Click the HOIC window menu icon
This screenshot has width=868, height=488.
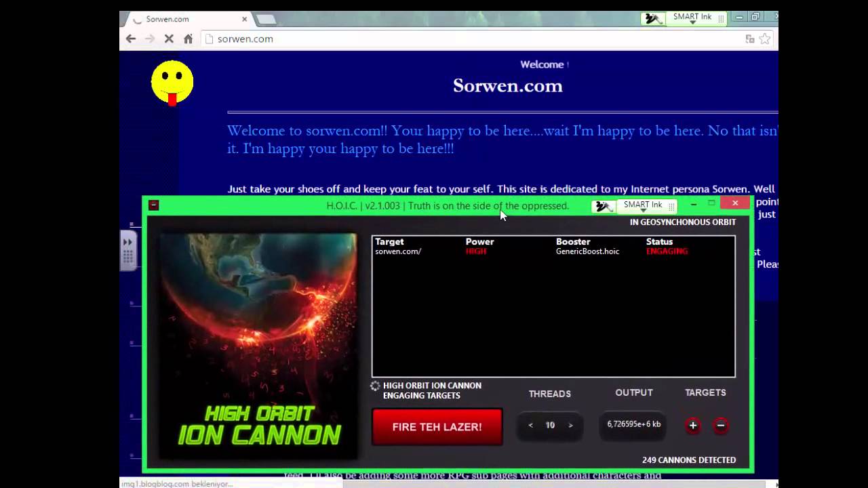pos(154,205)
